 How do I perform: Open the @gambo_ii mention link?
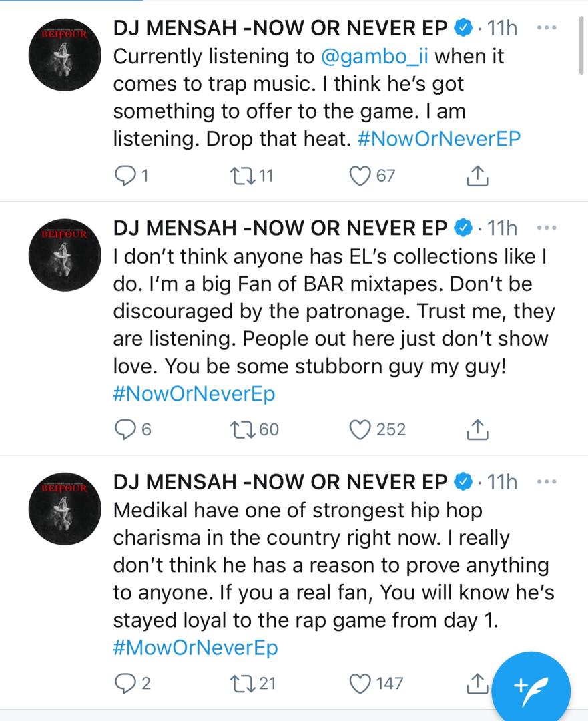[x=374, y=57]
